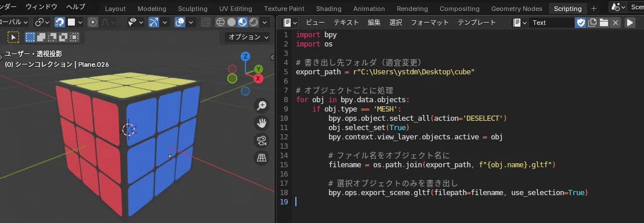The image size is (644, 223).
Task: Switch to Rendered viewport shading
Action: [254, 22]
